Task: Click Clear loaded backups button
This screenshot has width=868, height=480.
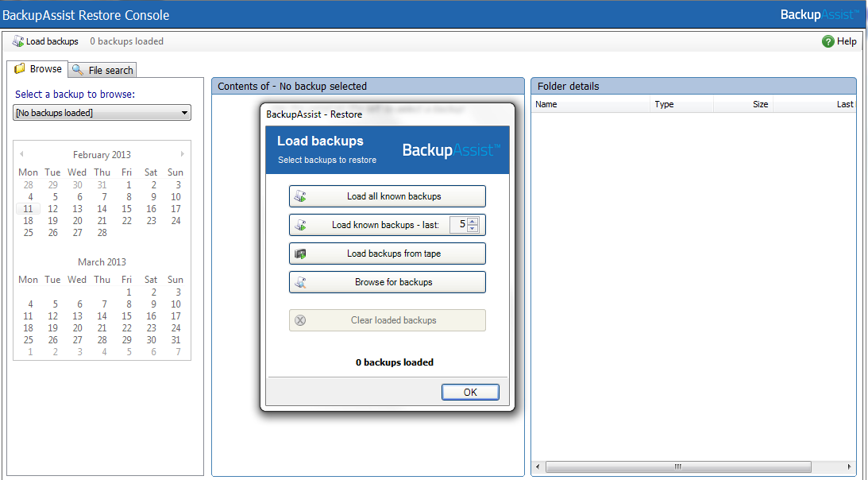Action: 388,320
